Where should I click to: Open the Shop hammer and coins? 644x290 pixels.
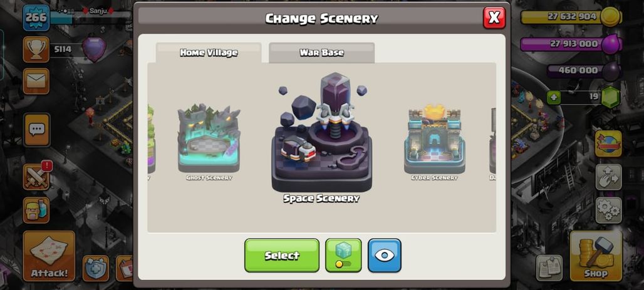pyautogui.click(x=596, y=256)
